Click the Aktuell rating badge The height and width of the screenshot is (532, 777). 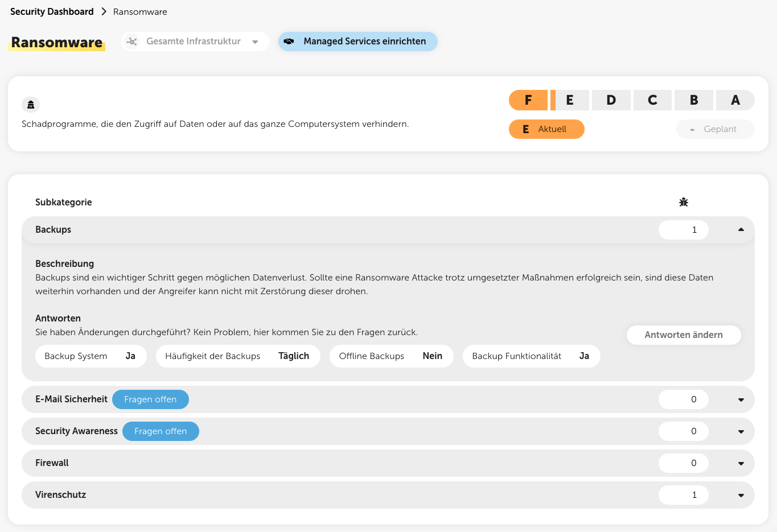tap(546, 129)
